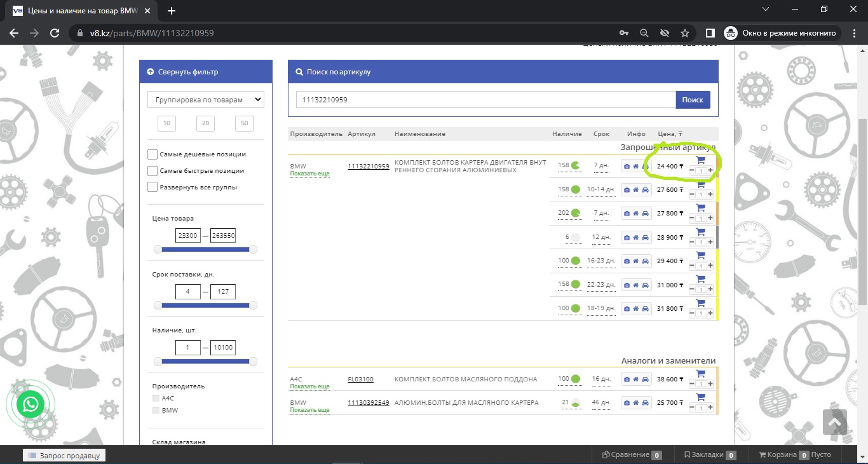Add the 27 600 ₸ offer to cart
The height and width of the screenshot is (464, 868).
(x=700, y=184)
